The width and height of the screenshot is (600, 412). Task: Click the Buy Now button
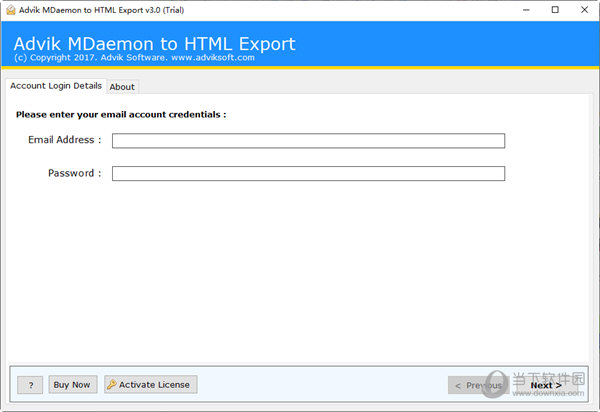(72, 384)
